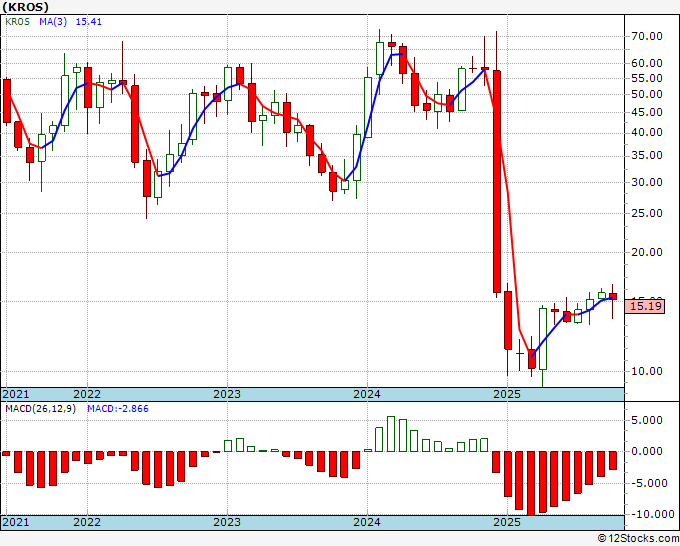Click 2022 on the price chart time axis

[x=87, y=394]
